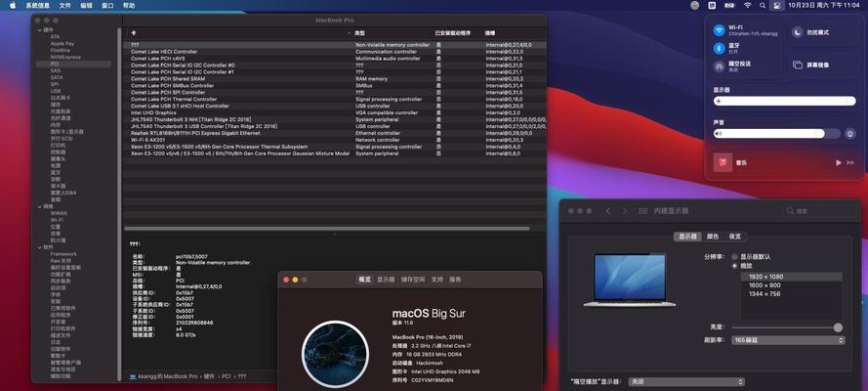
Task: Switch to 显示器 tab in About This Mac
Action: click(x=386, y=280)
